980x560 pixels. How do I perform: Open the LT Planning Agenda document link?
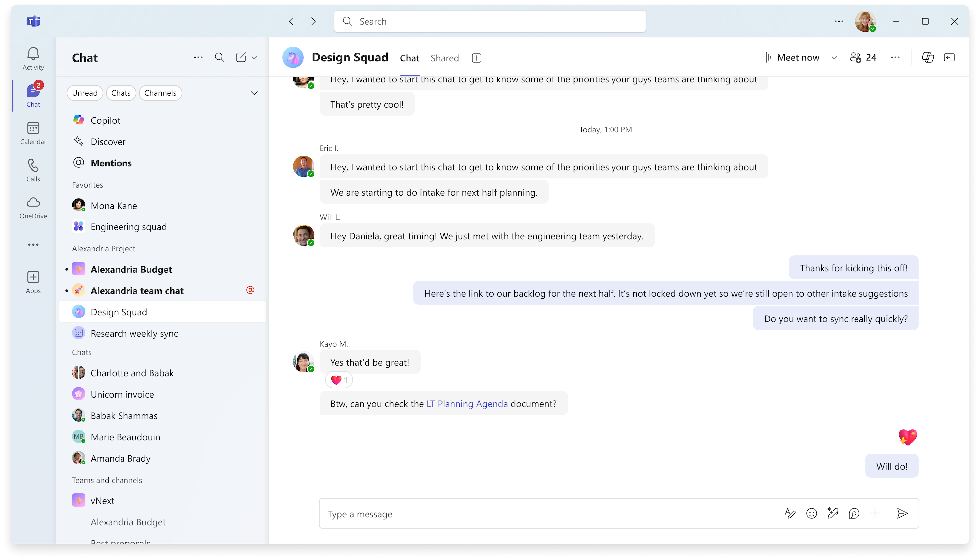(467, 403)
